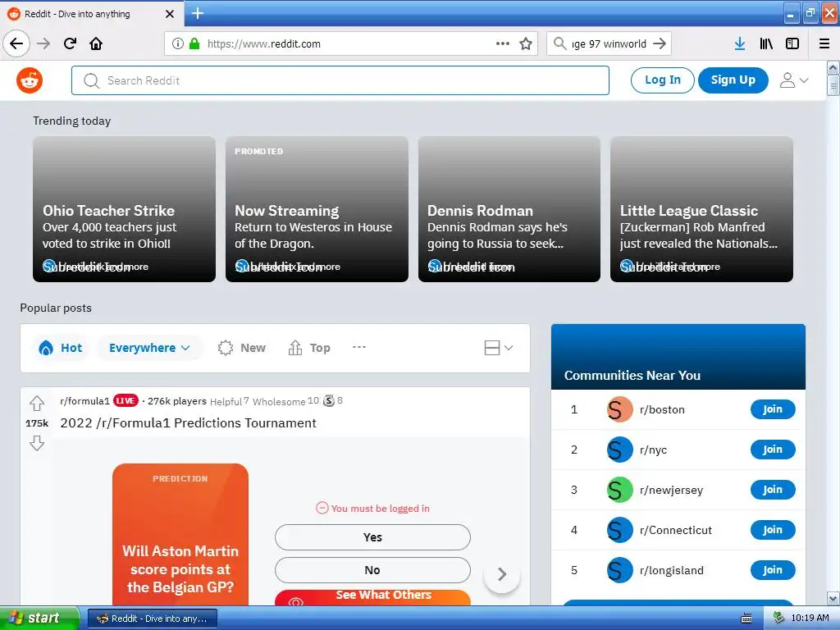Close the Reddit tab
This screenshot has width=840, height=630.
[x=170, y=14]
